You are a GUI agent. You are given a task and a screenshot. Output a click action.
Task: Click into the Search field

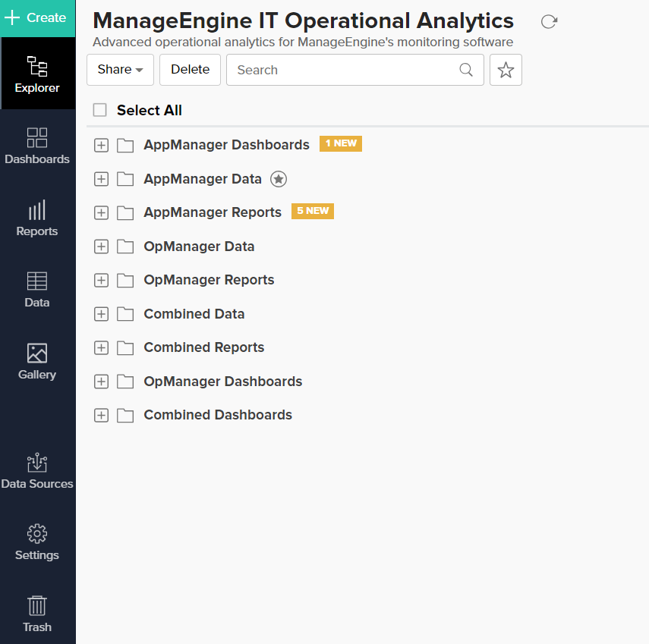point(345,70)
